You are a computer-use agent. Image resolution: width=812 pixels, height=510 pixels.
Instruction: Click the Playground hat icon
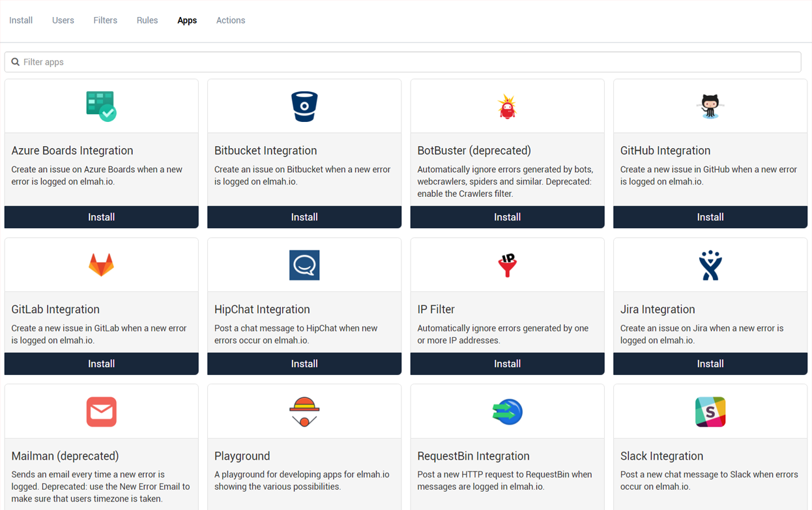pyautogui.click(x=304, y=412)
